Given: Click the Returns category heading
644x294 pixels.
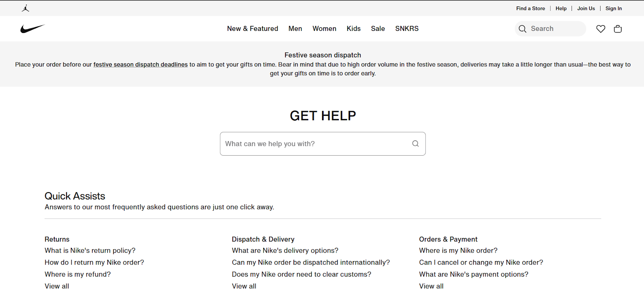Looking at the screenshot, I should click(57, 239).
